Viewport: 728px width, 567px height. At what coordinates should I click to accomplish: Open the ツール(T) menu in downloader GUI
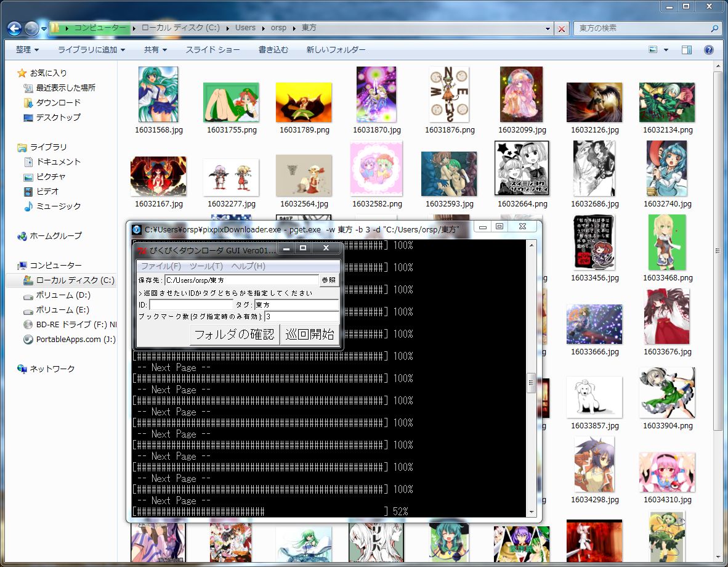point(206,266)
